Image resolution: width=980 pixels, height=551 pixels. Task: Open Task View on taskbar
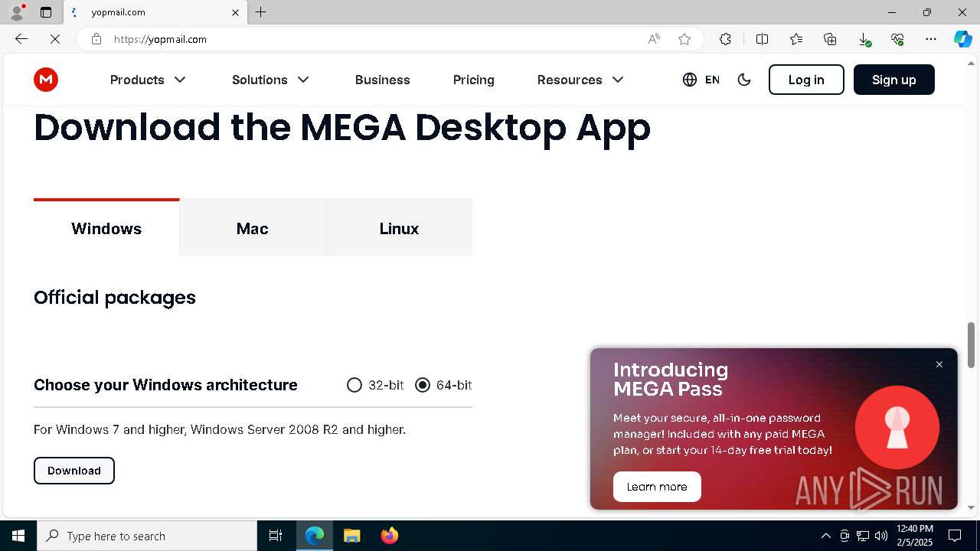pos(276,536)
